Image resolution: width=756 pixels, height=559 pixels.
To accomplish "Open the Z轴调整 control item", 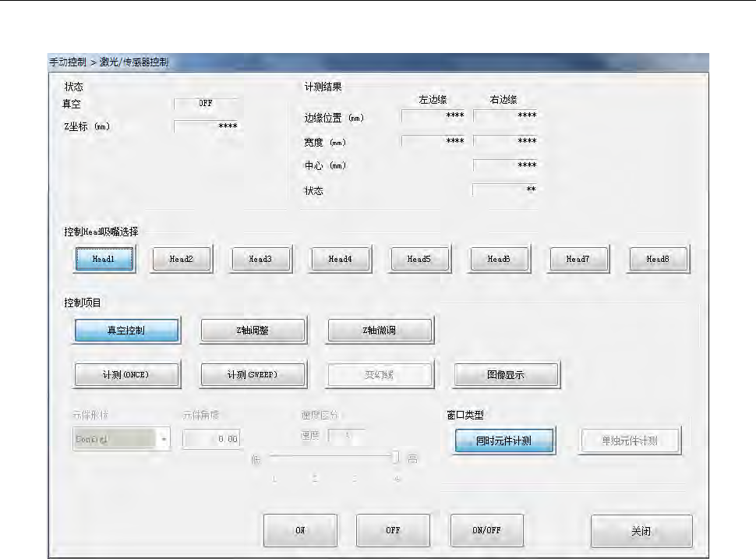I will (253, 331).
